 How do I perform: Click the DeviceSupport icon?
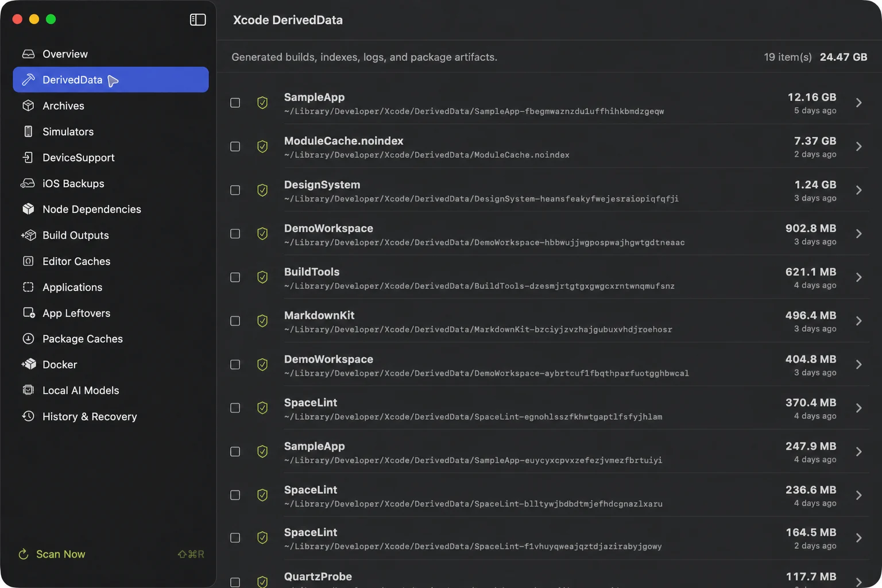coord(28,157)
